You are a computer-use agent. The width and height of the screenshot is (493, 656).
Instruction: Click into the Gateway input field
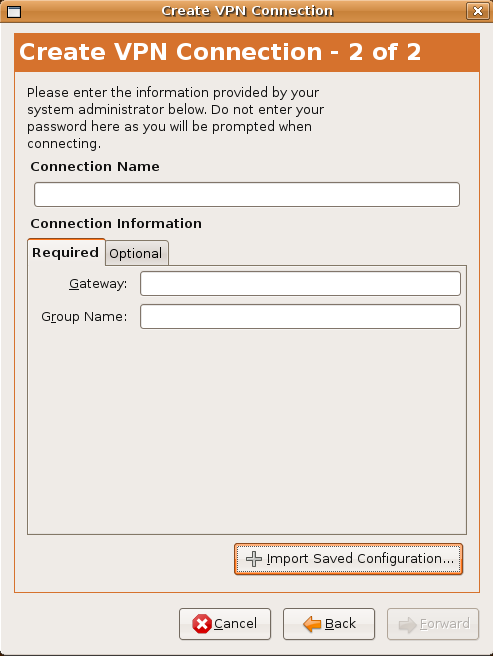pos(300,284)
